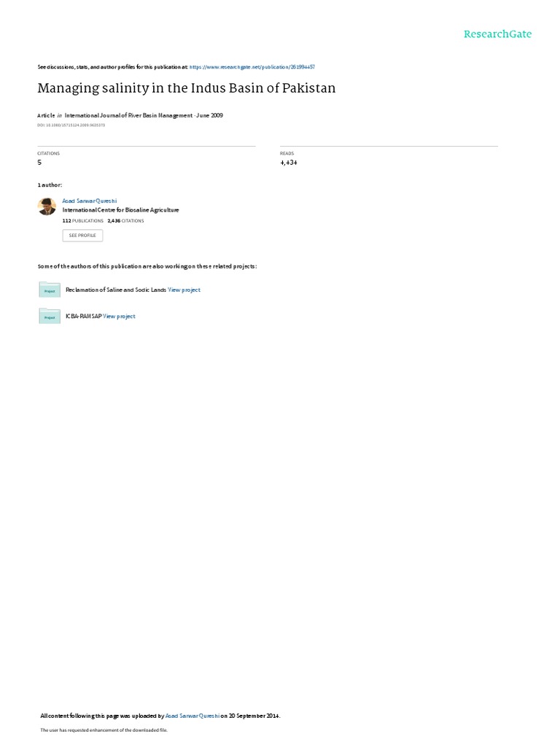The height and width of the screenshot is (747, 560).
Task: Click the Reclamation of Saline and Sodic Lands title
Action: point(116,290)
